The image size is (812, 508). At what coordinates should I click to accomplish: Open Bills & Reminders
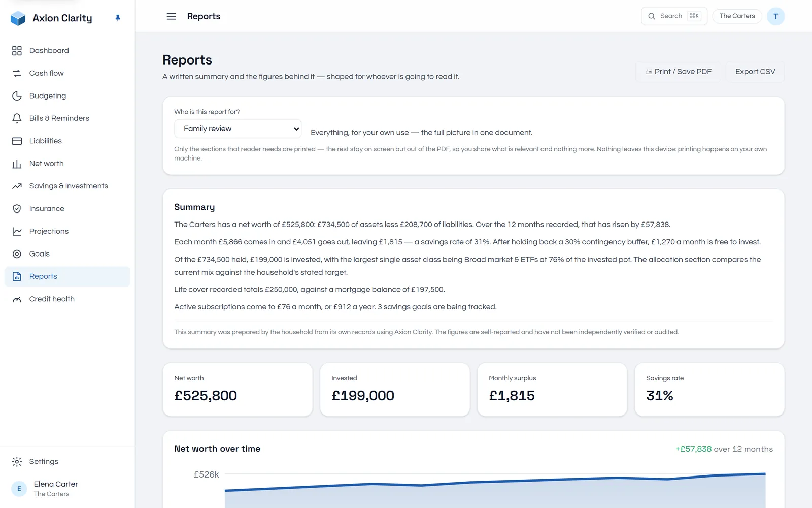[67, 118]
